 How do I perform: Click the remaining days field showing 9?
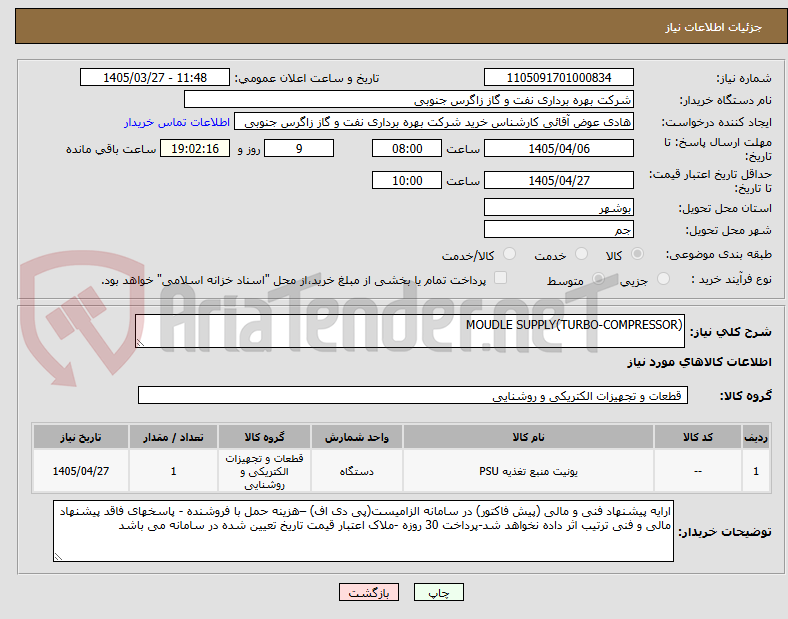299,149
